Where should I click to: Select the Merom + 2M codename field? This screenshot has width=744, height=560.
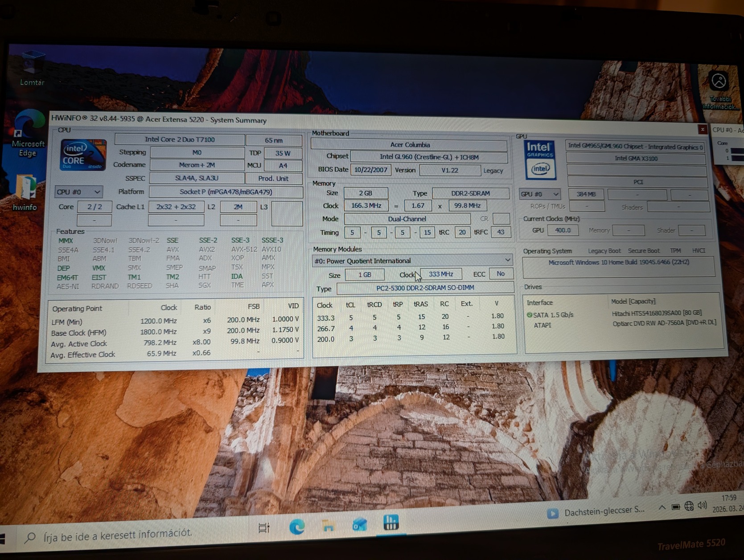point(197,165)
